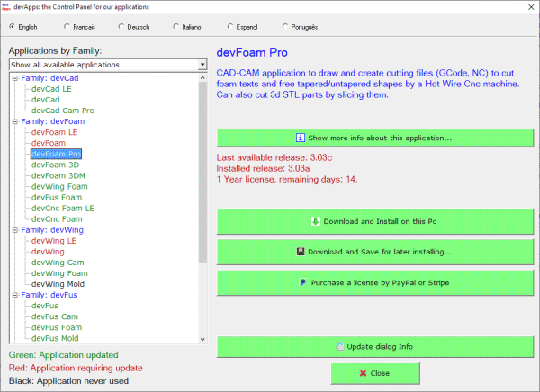The image size is (540, 392).
Task: Select devFoam LE in the tree
Action: pyautogui.click(x=54, y=132)
